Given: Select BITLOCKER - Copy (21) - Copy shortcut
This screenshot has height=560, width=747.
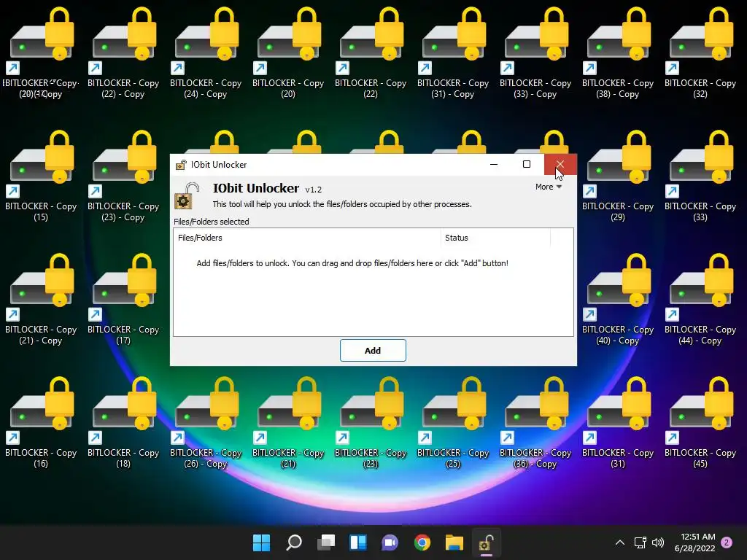Looking at the screenshot, I should click(41, 299).
